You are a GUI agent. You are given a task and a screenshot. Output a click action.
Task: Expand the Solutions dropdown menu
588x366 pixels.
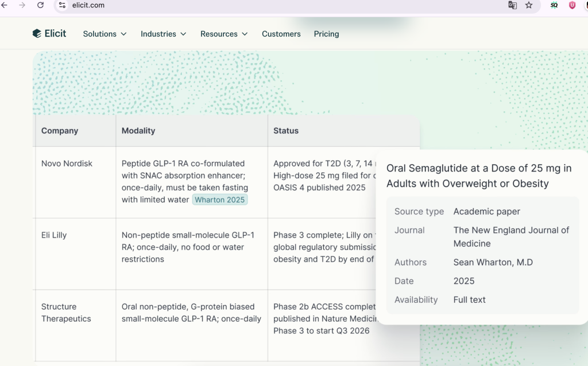coord(105,34)
